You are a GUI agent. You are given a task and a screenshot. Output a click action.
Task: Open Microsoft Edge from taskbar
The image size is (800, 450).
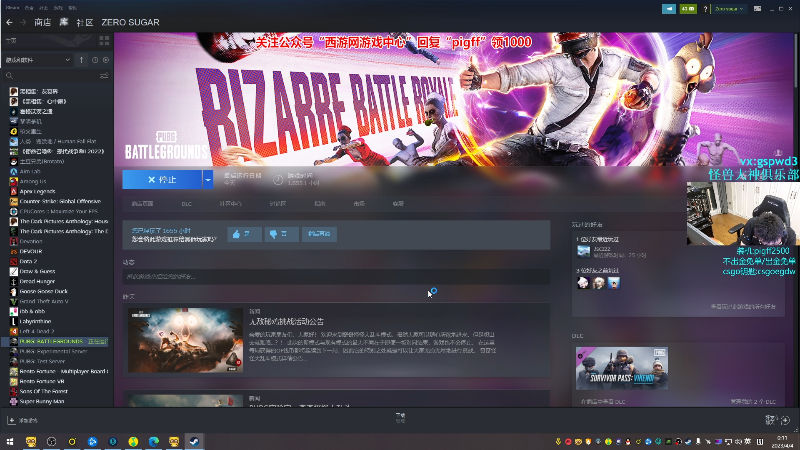(154, 441)
